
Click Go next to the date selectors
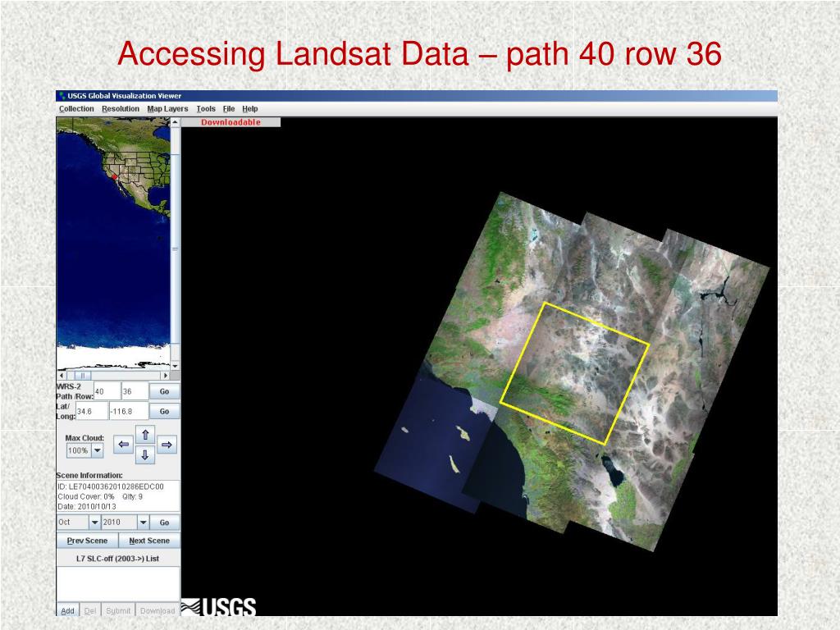pos(164,523)
